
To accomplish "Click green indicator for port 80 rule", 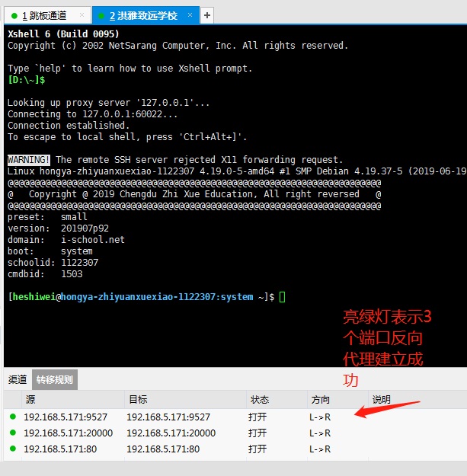I will [12, 449].
